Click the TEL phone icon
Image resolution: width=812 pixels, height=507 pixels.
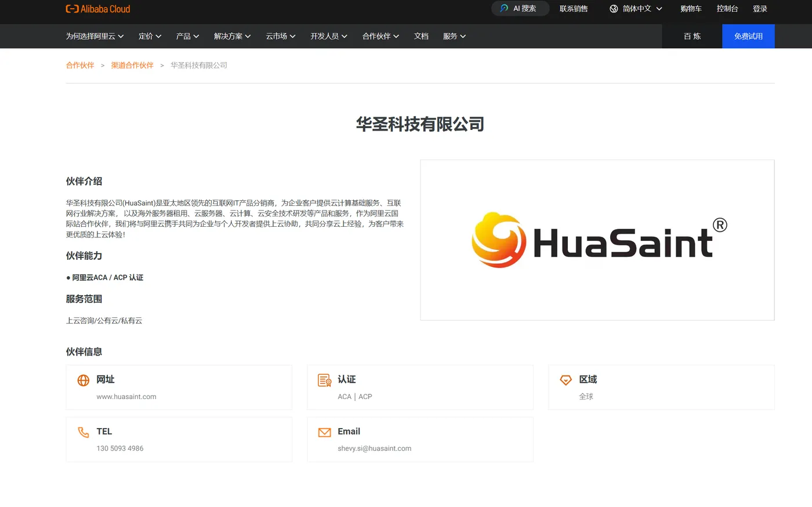84,432
